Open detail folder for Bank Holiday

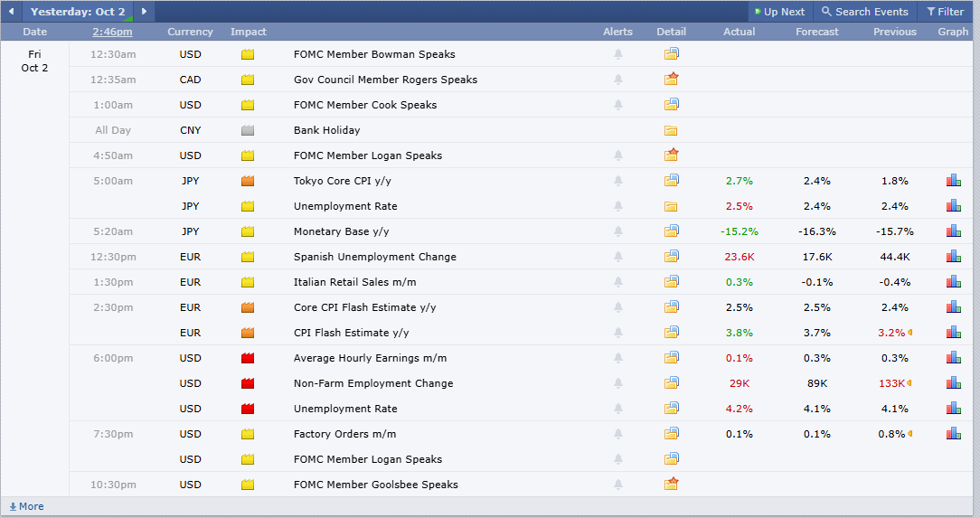(671, 130)
